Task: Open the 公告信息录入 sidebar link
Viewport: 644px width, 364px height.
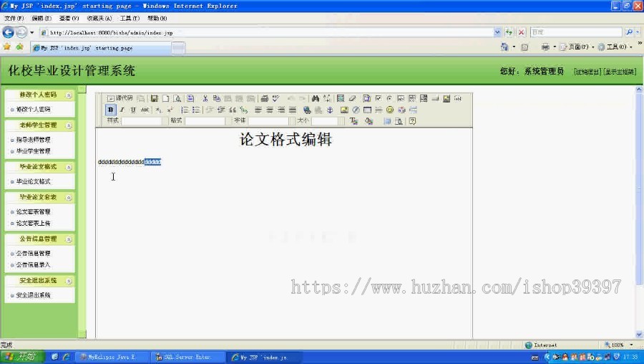Action: point(33,265)
